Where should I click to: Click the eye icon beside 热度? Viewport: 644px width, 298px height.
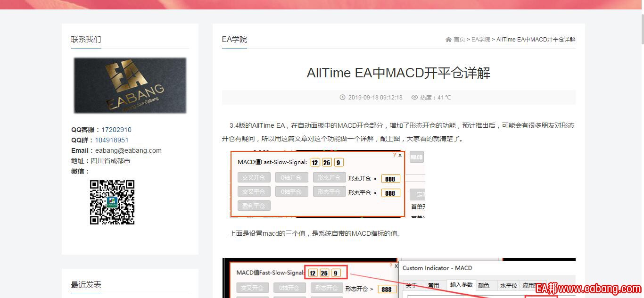click(x=415, y=98)
